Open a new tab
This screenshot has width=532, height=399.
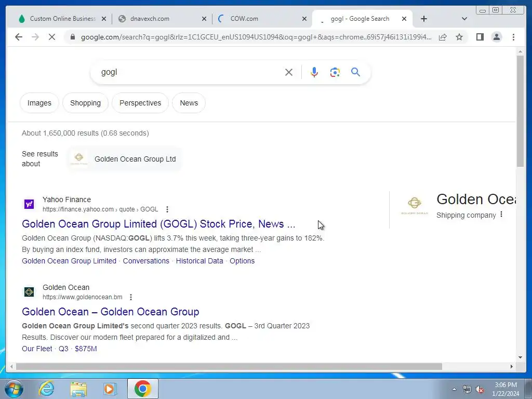coord(424,19)
